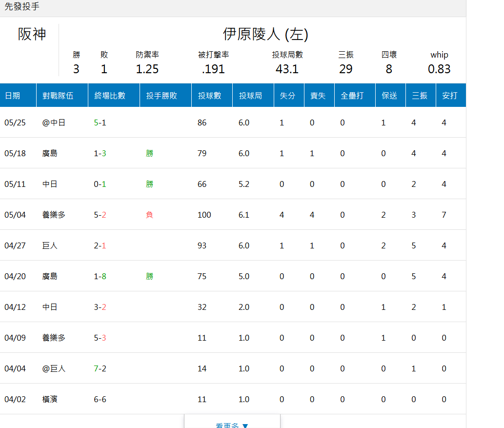Click the 對戰隊伍 column header
Screen dimensions: 504x428
[x=62, y=96]
